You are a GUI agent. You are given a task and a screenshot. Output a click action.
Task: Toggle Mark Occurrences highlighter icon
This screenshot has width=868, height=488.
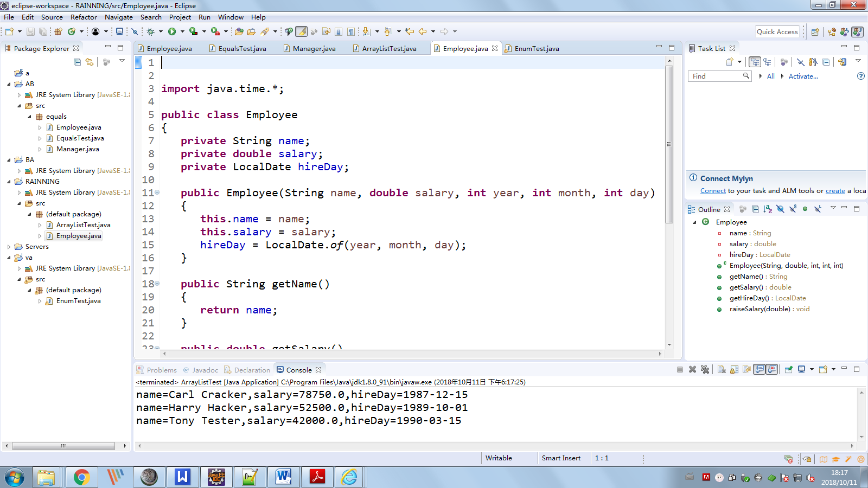pos(301,31)
